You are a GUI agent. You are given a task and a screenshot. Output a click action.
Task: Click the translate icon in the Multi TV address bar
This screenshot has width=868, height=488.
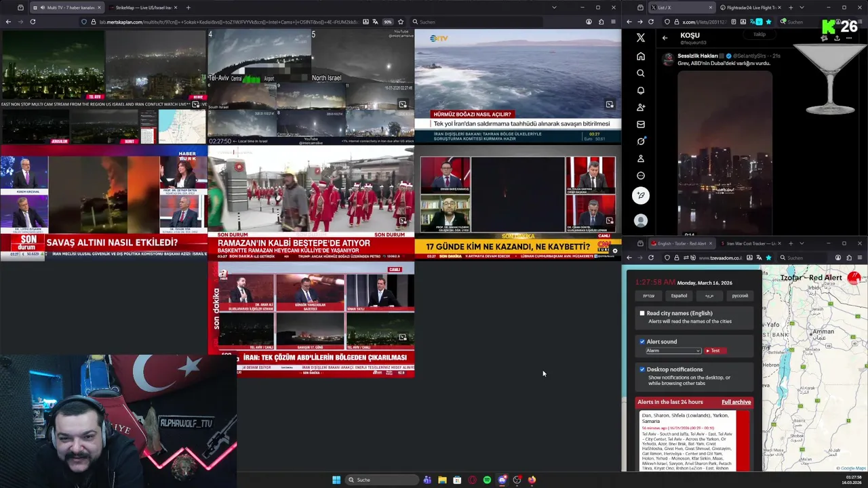tap(376, 22)
